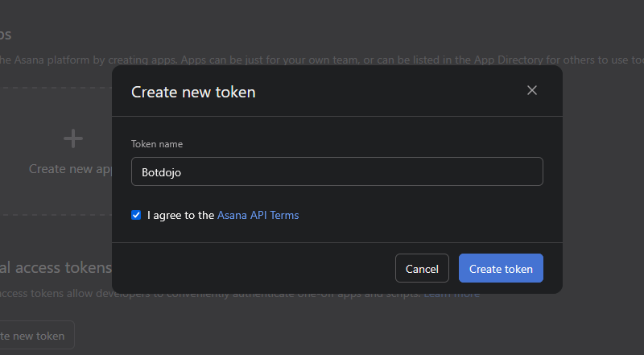Click the dimmed Create new token button
This screenshot has height=355, width=644.
pos(36,336)
